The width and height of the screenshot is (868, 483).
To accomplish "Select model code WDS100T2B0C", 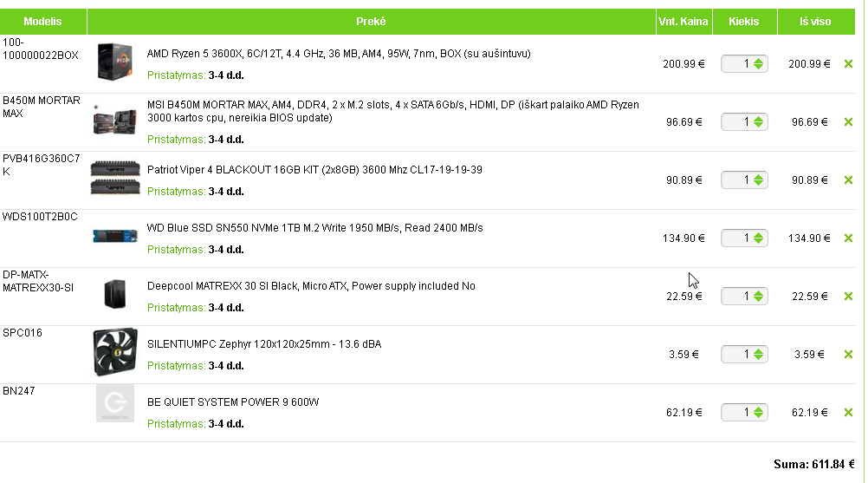I will coord(40,217).
